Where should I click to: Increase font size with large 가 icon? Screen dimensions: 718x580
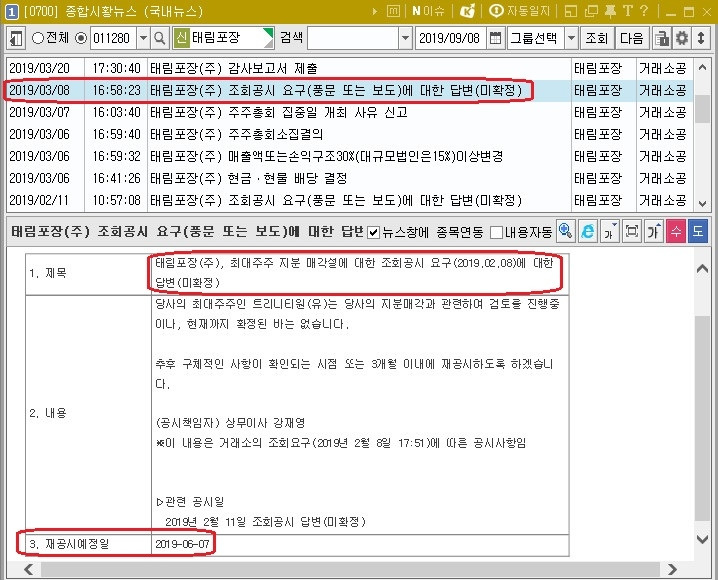(x=653, y=231)
